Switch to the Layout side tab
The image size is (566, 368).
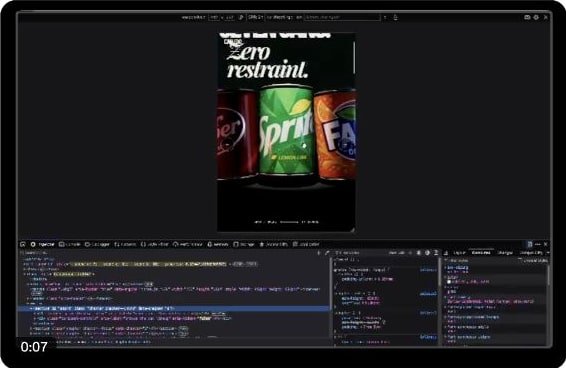click(459, 253)
